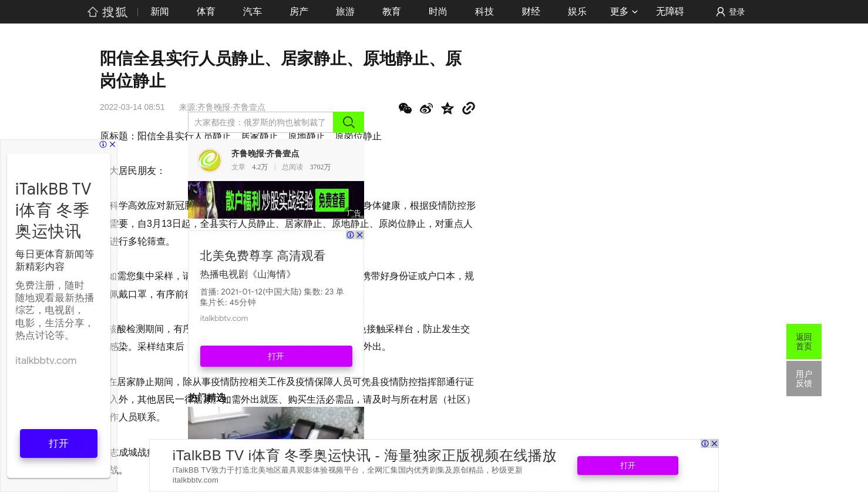Viewport: 868px width, 492px height.
Task: Click the 登录 user icon
Action: point(721,12)
